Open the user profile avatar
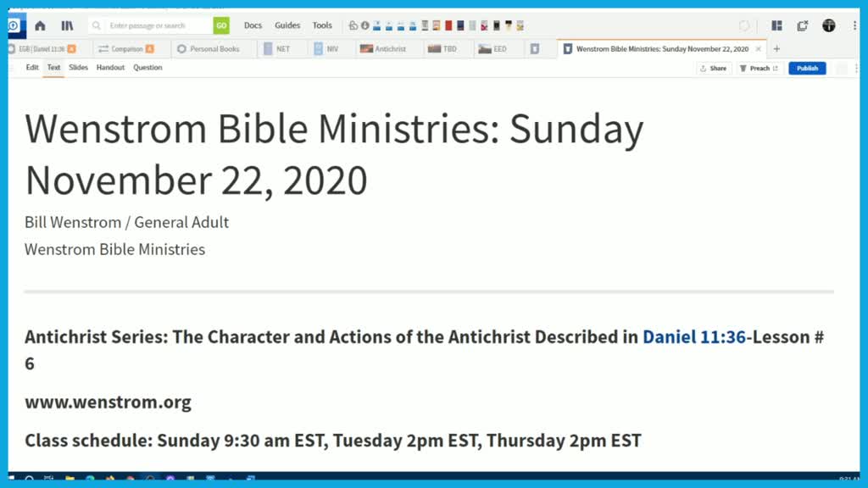 click(829, 25)
